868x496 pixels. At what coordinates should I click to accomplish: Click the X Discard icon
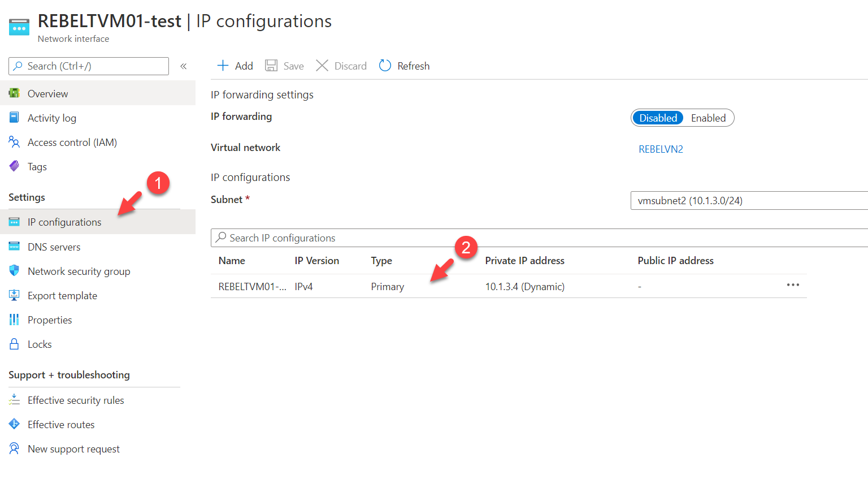pos(322,66)
